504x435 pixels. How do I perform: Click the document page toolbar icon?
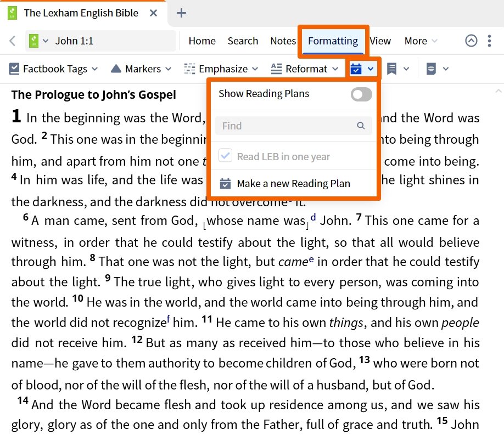click(431, 69)
